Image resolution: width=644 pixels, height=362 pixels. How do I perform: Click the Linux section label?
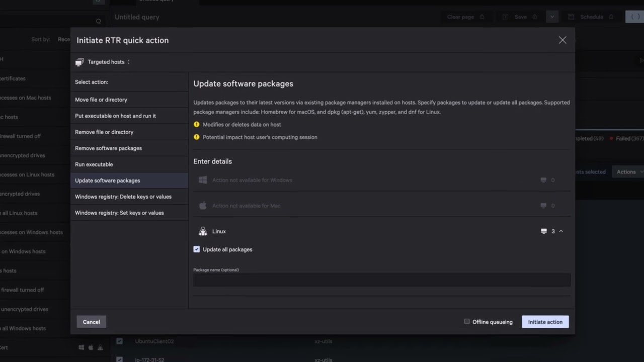tap(219, 231)
